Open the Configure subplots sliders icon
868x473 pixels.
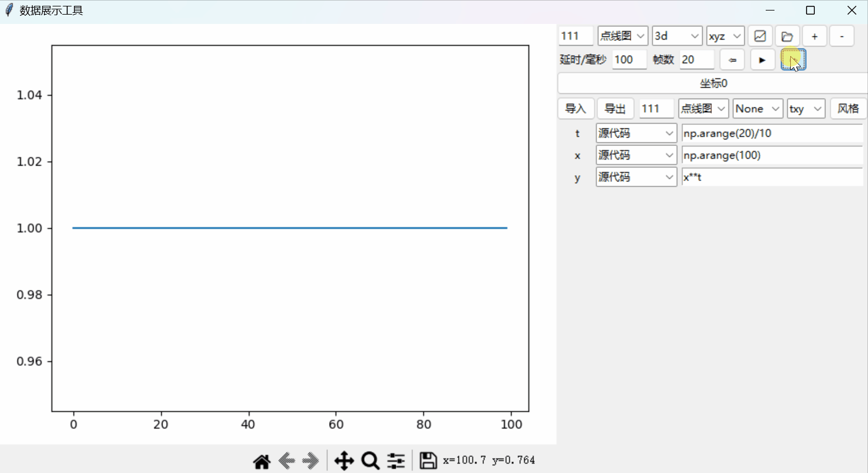[396, 461]
